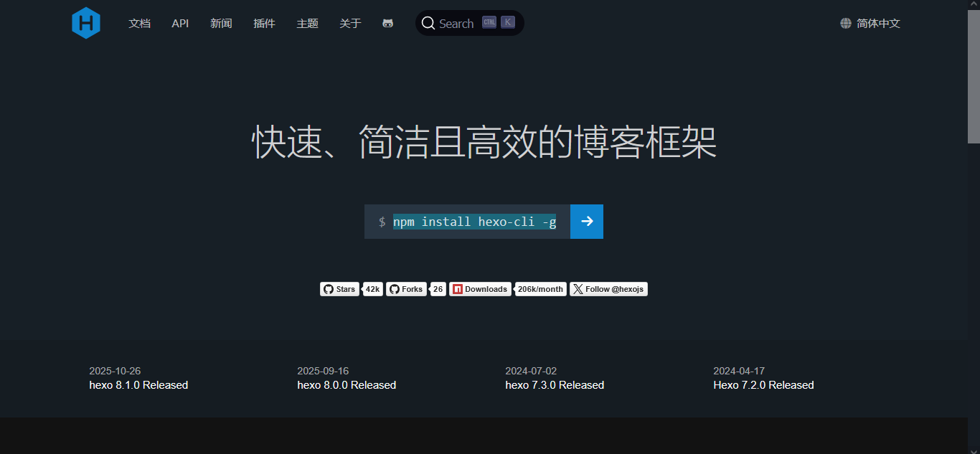Viewport: 980px width, 454px height.
Task: Click the 2024-07-02 date text
Action: click(531, 371)
